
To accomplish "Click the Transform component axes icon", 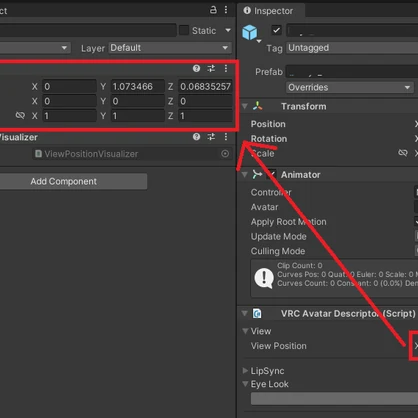I will coord(257,106).
